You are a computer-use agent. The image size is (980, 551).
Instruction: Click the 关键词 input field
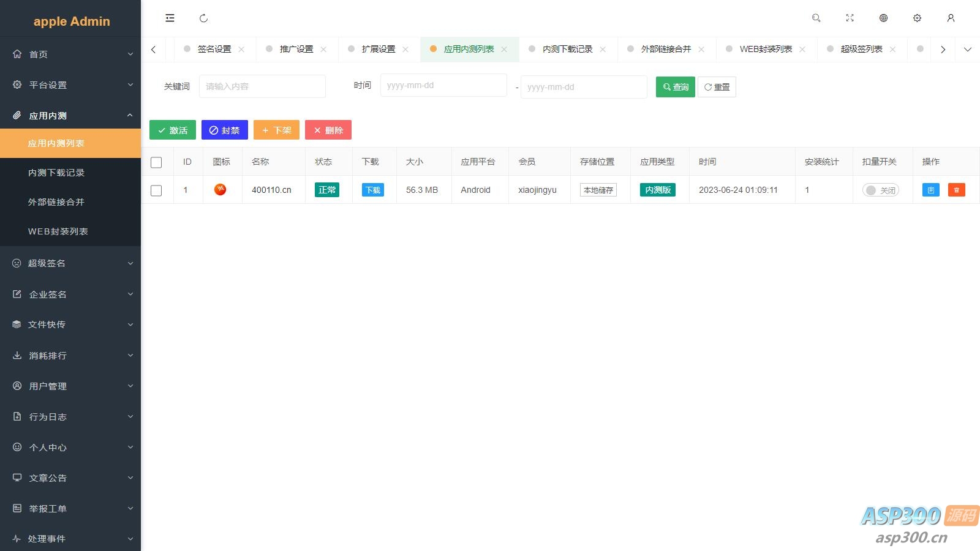[262, 86]
